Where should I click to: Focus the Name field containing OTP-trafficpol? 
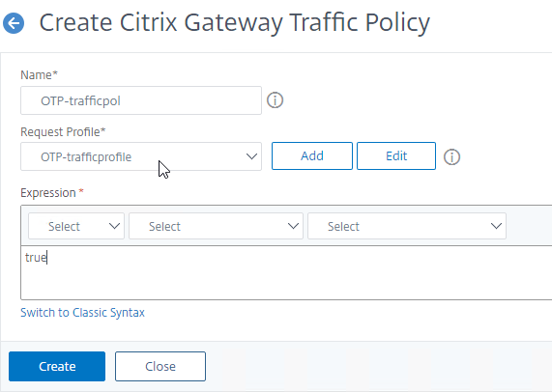(141, 100)
